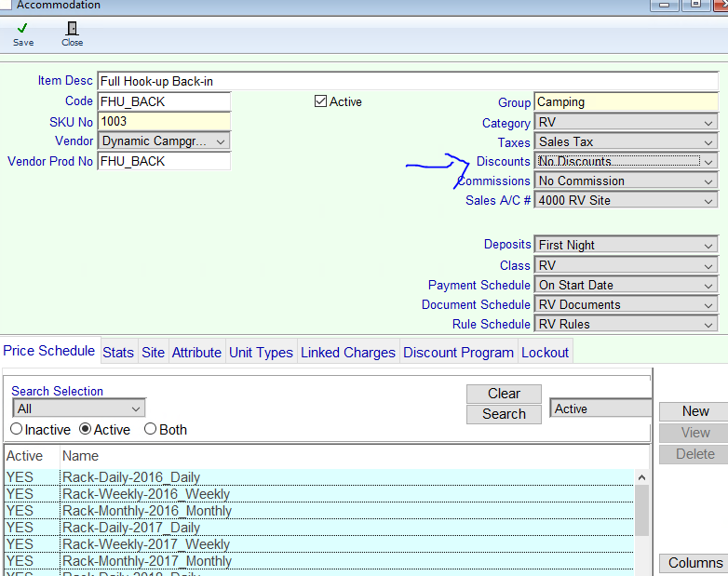Toggle the Active checkbox
Viewport: 728px width, 576px height.
coord(320,101)
